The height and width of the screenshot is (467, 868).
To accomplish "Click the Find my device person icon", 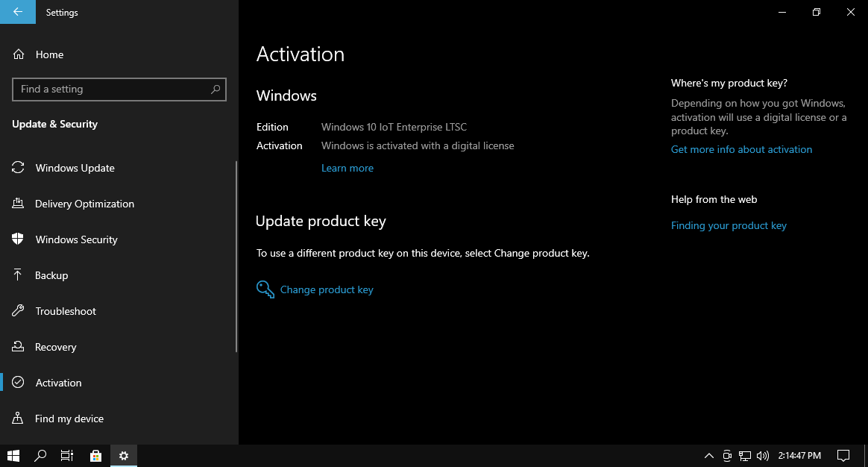I will [x=18, y=418].
